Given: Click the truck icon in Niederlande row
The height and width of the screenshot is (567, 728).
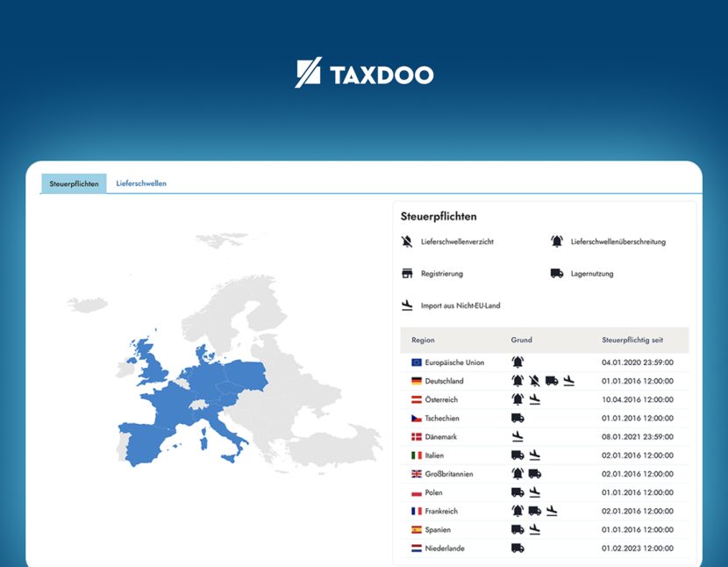Looking at the screenshot, I should 517,548.
